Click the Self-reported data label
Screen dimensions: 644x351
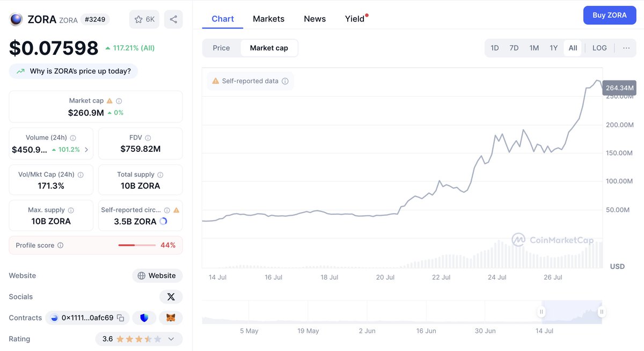pos(250,81)
